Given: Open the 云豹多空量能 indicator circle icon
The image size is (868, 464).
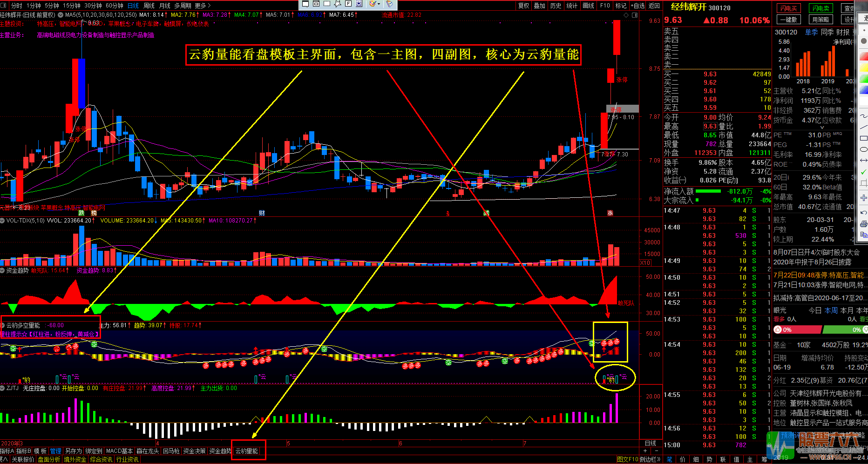Looking at the screenshot, I should point(2,325).
